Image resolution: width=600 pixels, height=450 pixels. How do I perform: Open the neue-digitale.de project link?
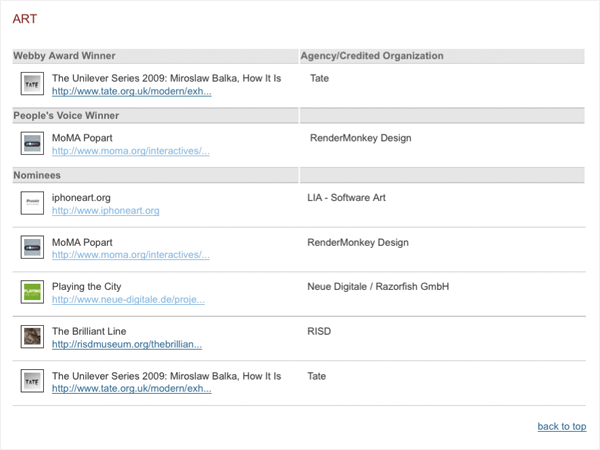pos(128,300)
